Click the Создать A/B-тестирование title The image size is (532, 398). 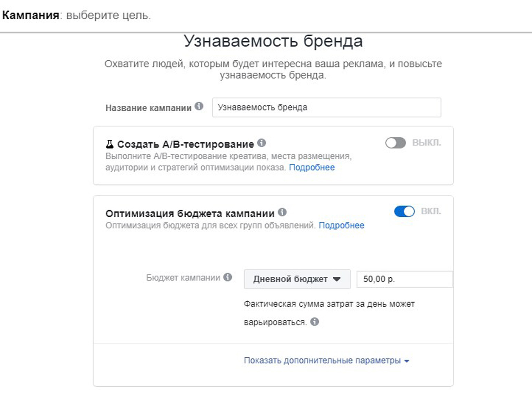(x=186, y=144)
